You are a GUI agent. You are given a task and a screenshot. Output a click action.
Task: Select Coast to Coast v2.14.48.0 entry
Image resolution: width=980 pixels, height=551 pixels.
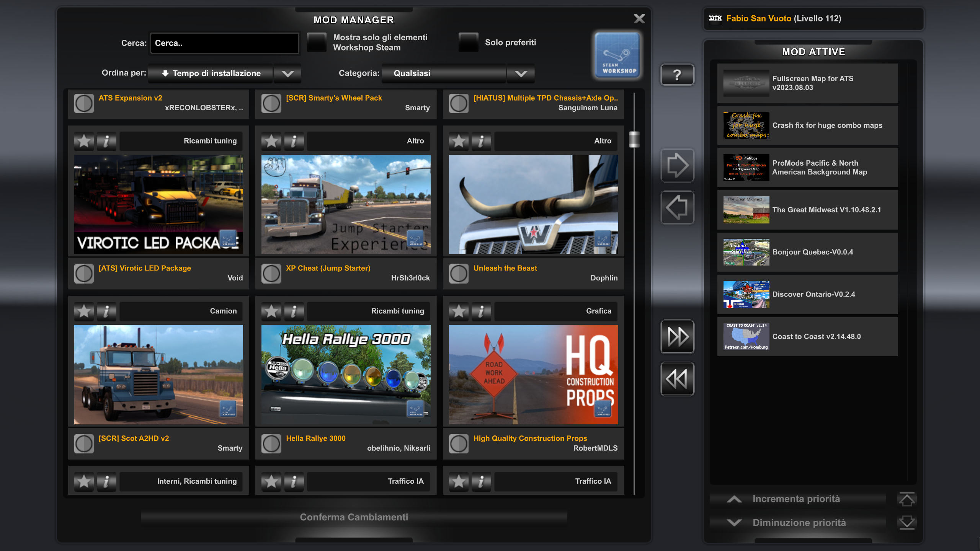[807, 337]
